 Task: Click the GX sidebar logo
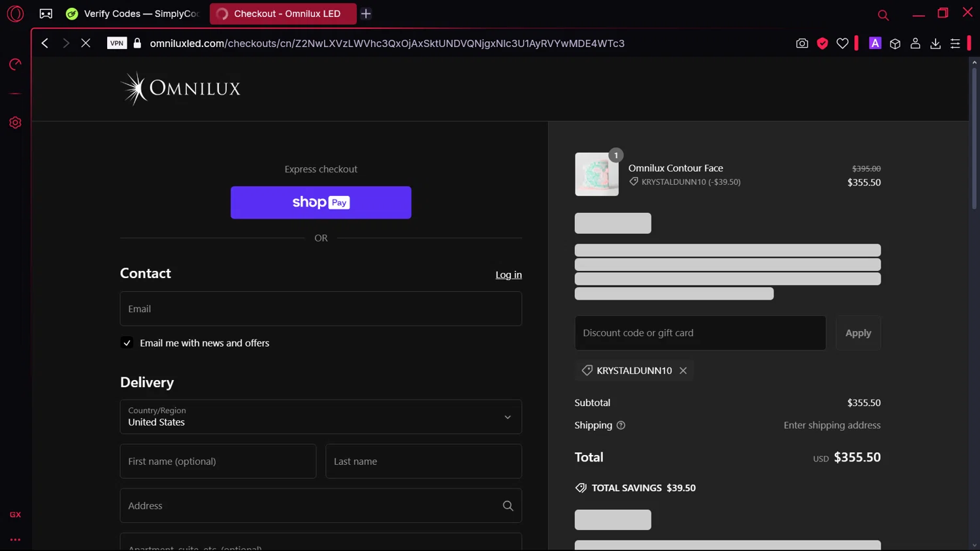coord(15,514)
